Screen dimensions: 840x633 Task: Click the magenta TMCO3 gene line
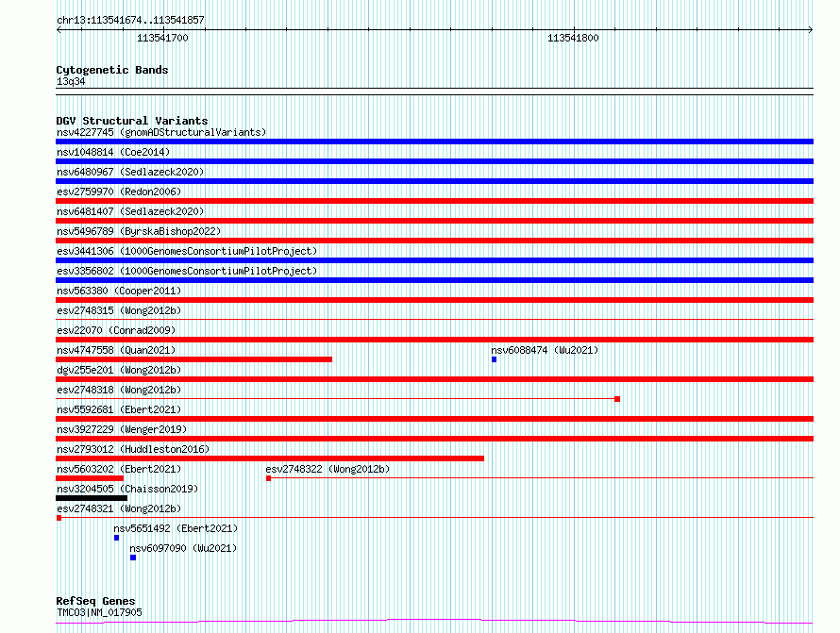434,622
